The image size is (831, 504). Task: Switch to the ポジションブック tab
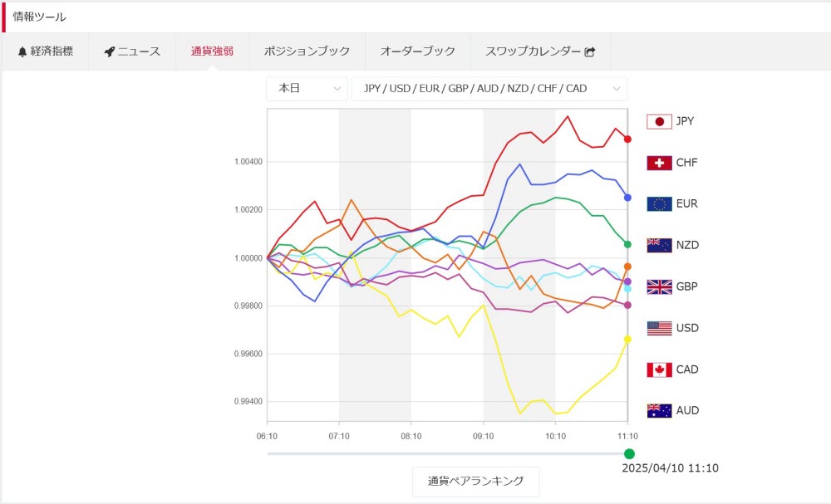[x=307, y=51]
